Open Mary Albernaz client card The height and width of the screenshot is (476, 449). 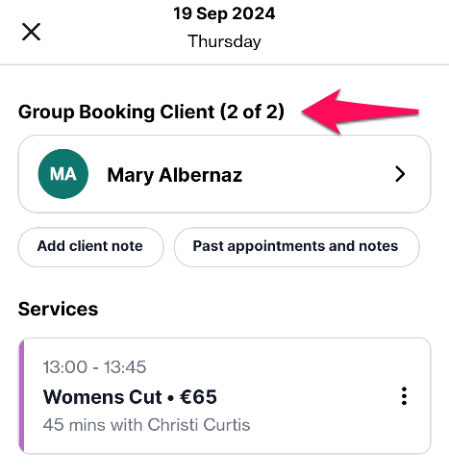[x=224, y=174]
